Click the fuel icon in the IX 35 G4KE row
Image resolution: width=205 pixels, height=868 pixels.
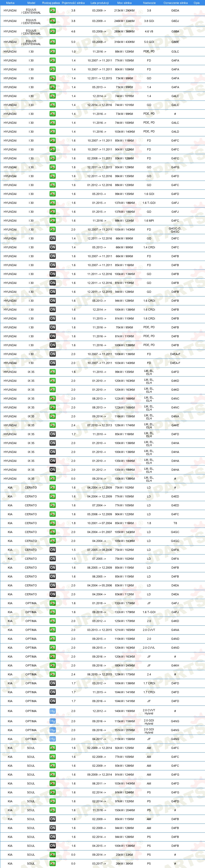coord(53,425)
